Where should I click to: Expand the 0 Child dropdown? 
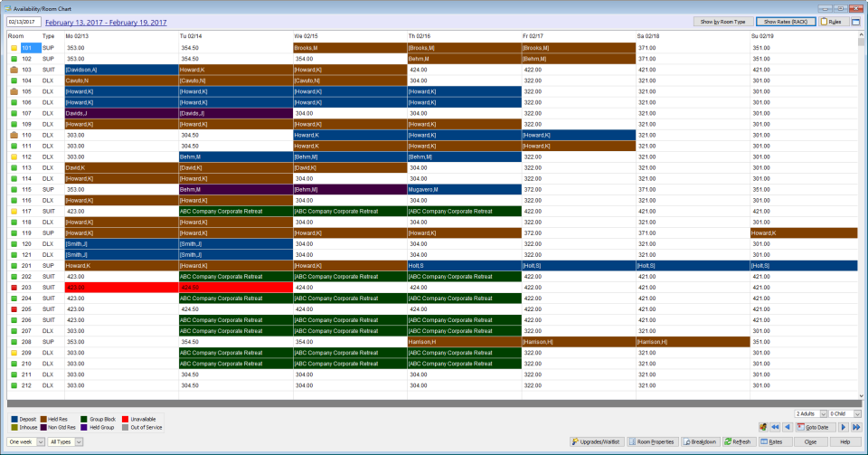click(x=855, y=413)
